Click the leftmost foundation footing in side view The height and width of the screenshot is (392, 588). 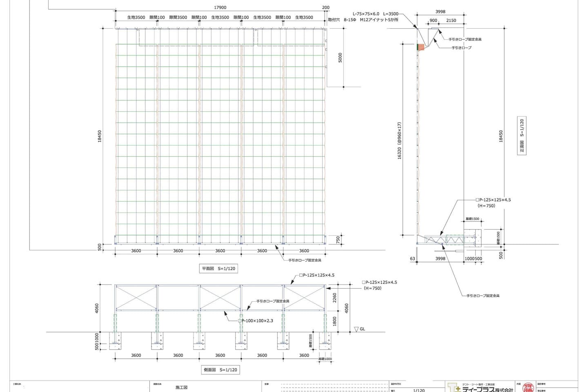(x=115, y=340)
